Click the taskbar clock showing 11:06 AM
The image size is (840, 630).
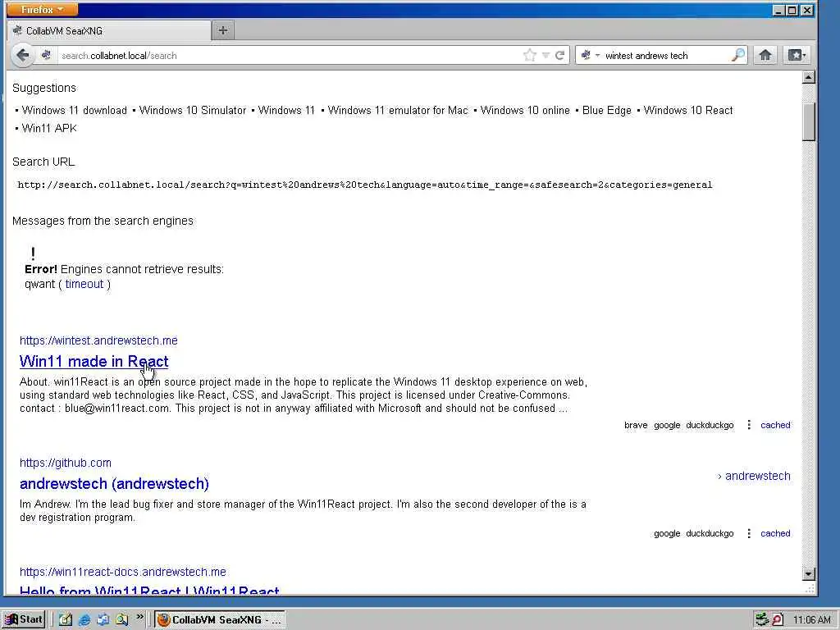pyautogui.click(x=811, y=620)
